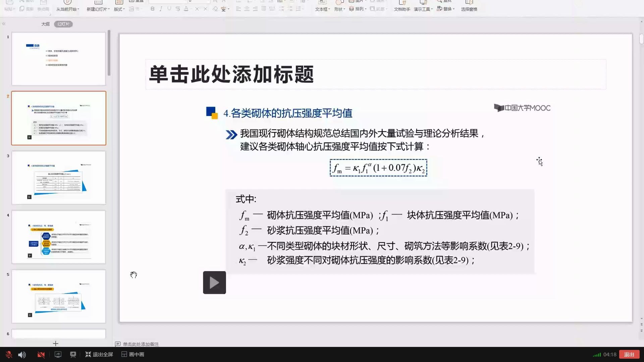
Task: Toggle italic text formatting
Action: click(x=161, y=9)
